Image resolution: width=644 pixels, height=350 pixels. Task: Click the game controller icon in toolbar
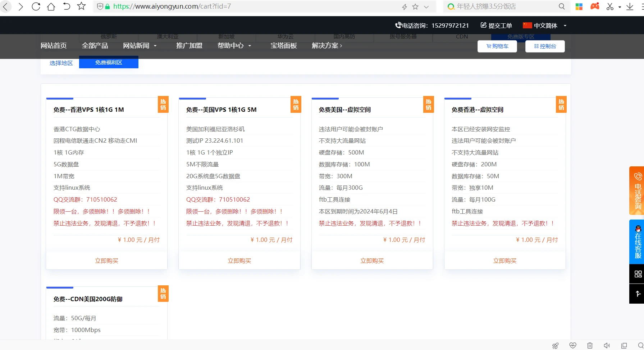595,6
